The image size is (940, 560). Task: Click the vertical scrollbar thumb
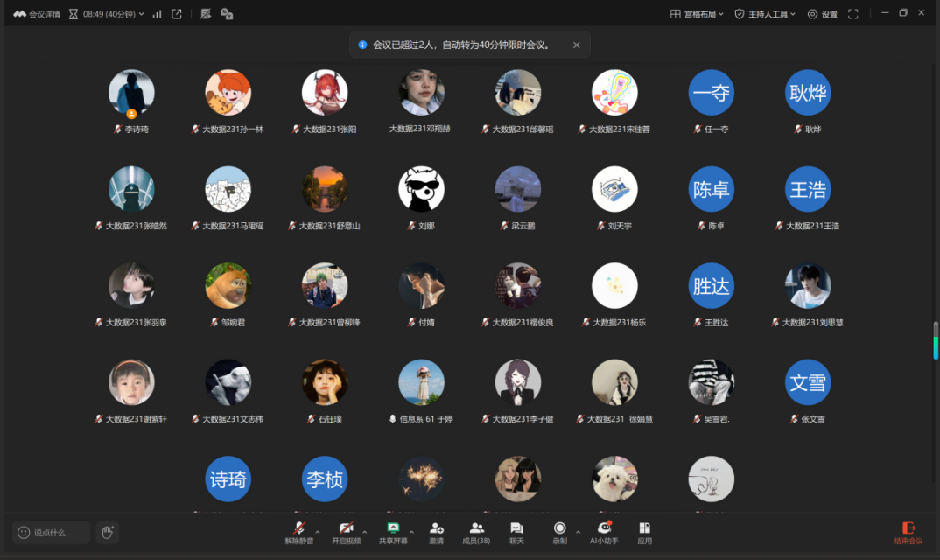coord(936,340)
